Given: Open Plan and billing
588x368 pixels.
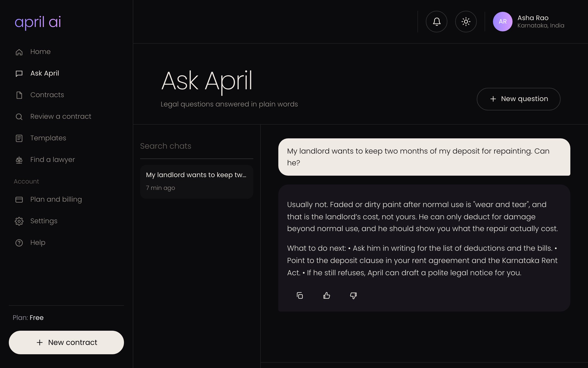Looking at the screenshot, I should pyautogui.click(x=66, y=199).
